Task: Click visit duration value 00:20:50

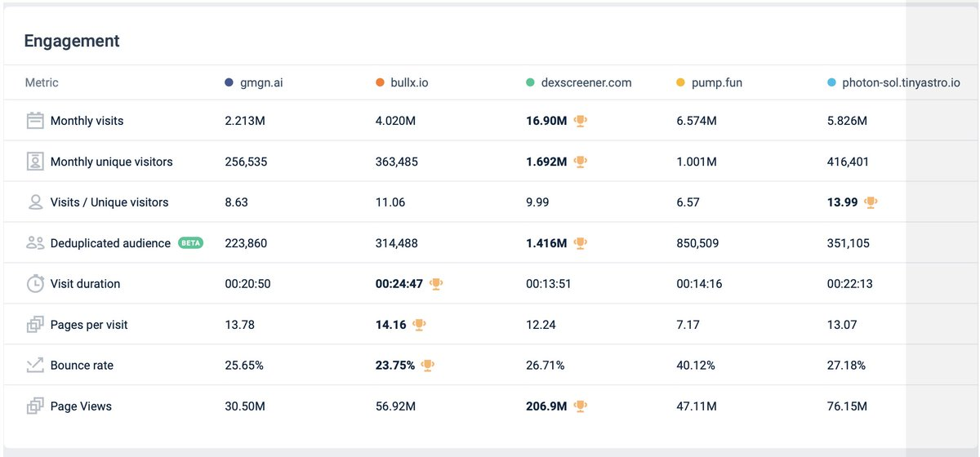Action: tap(247, 284)
